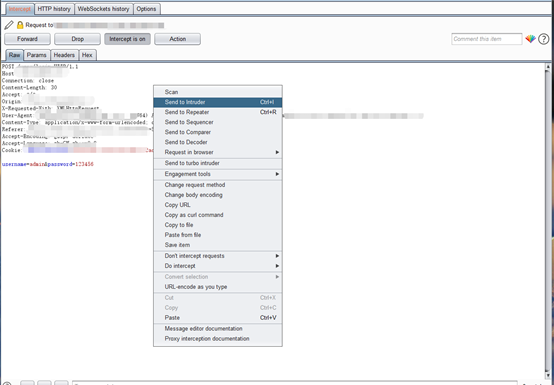Switch to the HTTP history tab
Screen dimensions: 554x385
point(54,9)
